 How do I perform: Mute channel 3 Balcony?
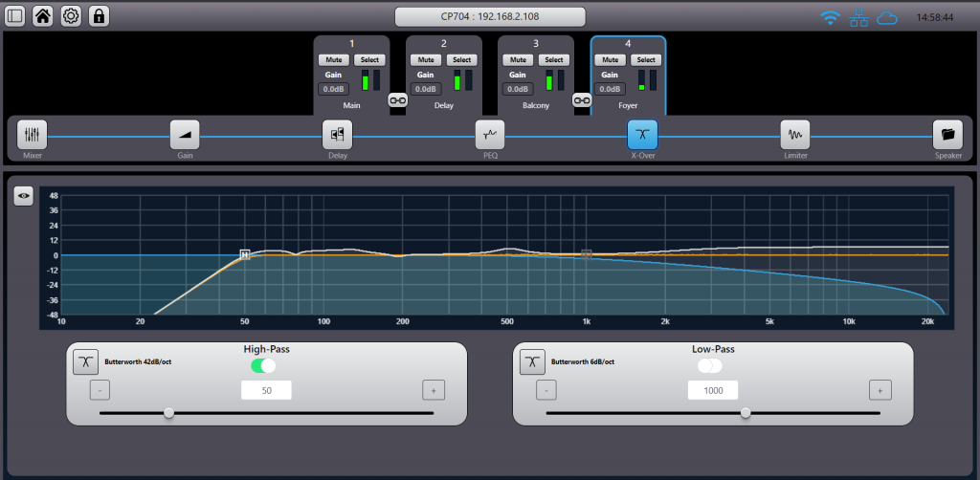[518, 60]
